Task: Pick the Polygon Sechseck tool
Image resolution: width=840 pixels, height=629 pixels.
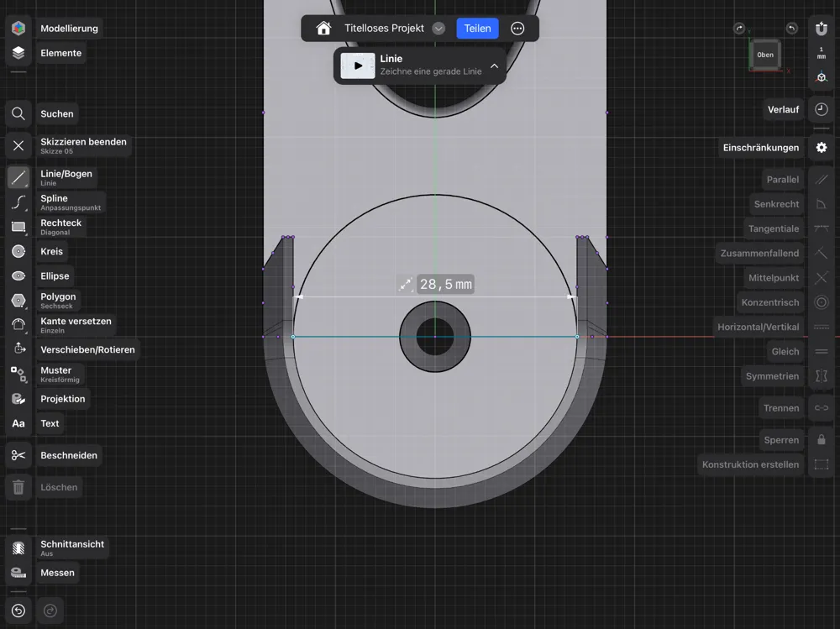Action: 18,301
